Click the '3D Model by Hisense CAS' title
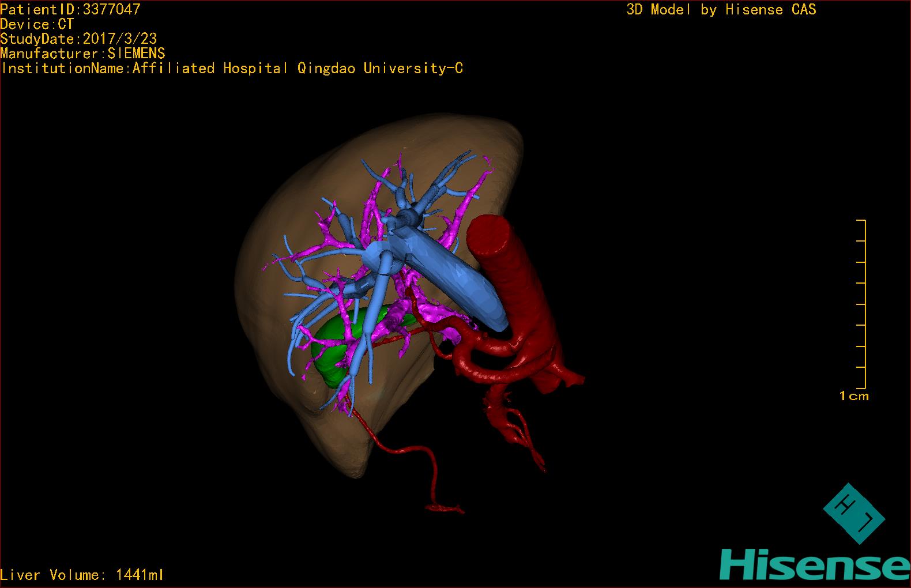 (721, 10)
